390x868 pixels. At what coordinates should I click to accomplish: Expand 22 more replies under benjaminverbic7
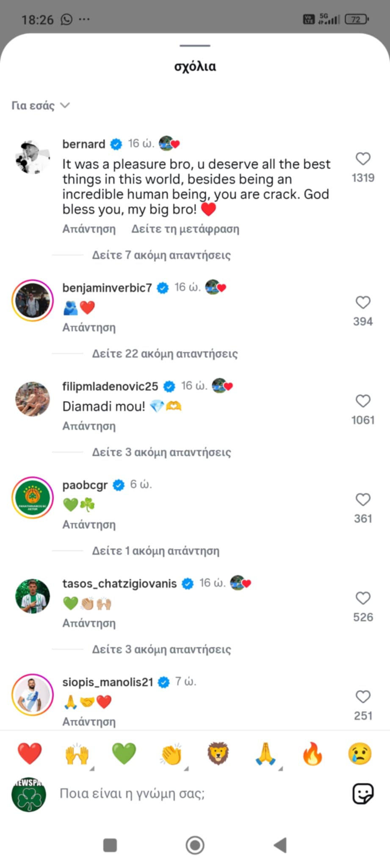point(165,353)
